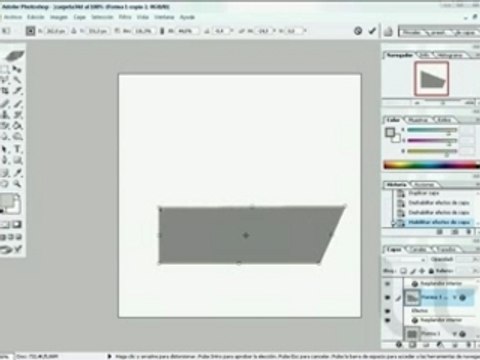Open the layer blend mode dropdown
The image size is (480, 360).
click(x=405, y=259)
